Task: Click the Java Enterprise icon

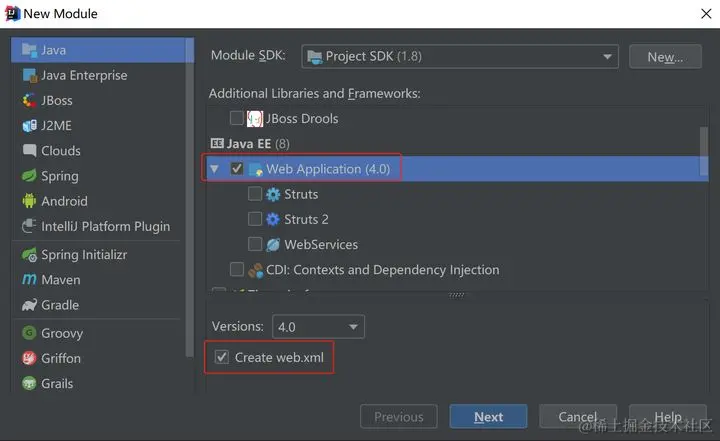Action: (x=29, y=75)
